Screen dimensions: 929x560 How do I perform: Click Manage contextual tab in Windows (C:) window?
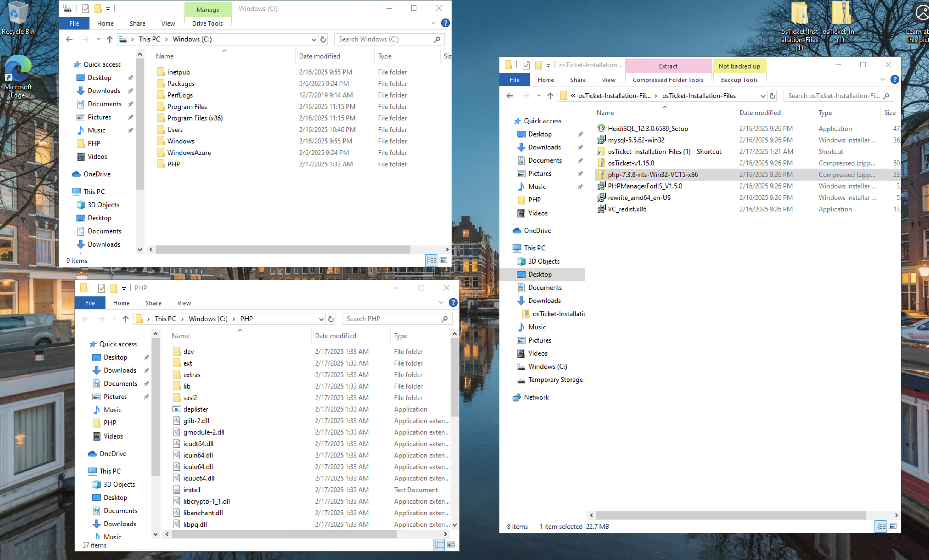click(x=208, y=9)
